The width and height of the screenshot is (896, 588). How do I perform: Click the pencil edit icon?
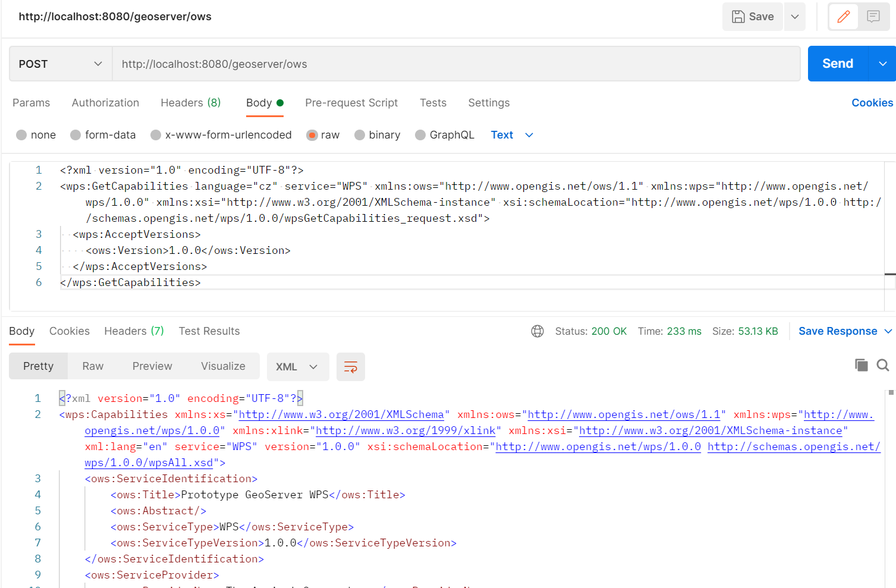pyautogui.click(x=843, y=17)
